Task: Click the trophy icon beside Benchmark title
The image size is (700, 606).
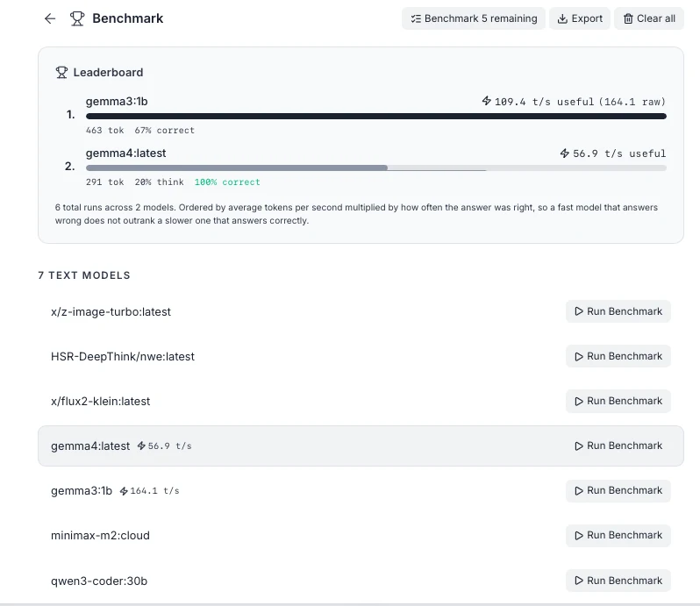Action: [77, 18]
